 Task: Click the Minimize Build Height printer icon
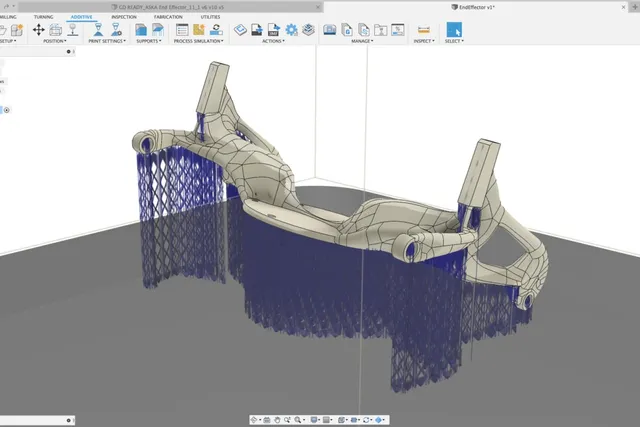click(x=56, y=30)
